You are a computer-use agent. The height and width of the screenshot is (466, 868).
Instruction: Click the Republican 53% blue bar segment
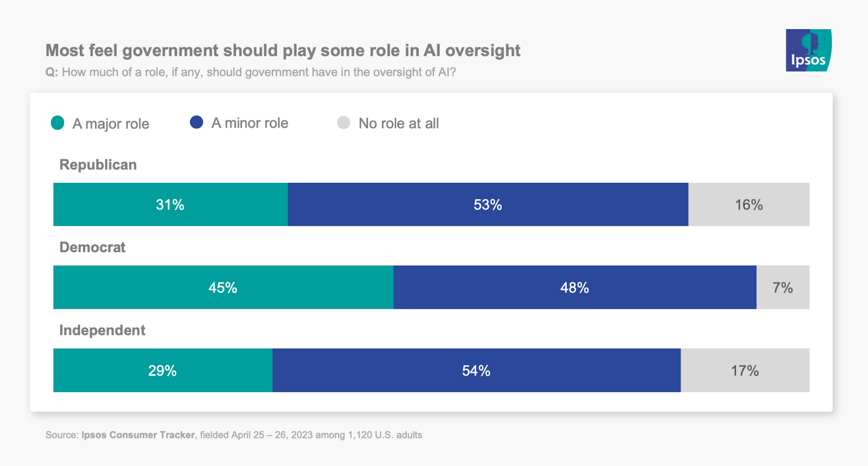[x=488, y=205]
